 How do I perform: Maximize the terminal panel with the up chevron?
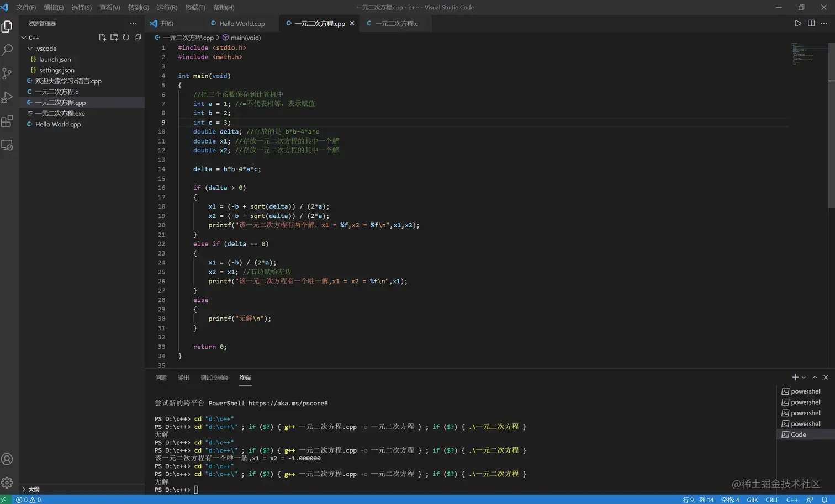[x=815, y=378]
